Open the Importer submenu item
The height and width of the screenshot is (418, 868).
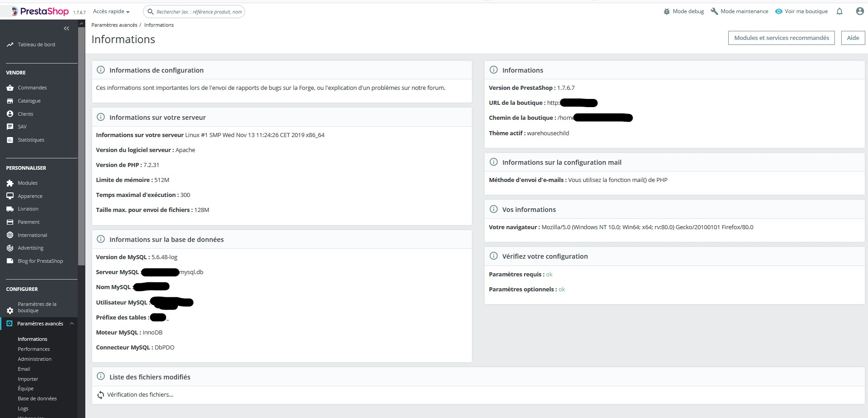(x=28, y=379)
